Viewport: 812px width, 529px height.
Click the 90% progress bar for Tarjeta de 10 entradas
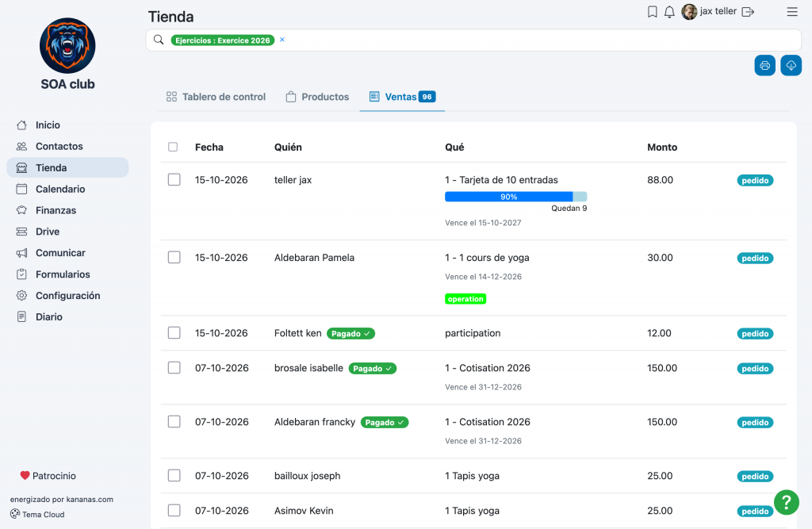click(515, 197)
